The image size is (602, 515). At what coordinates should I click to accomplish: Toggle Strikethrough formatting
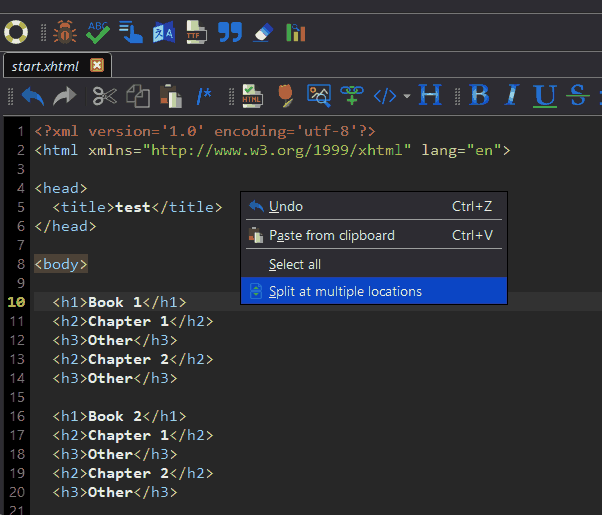coord(578,94)
